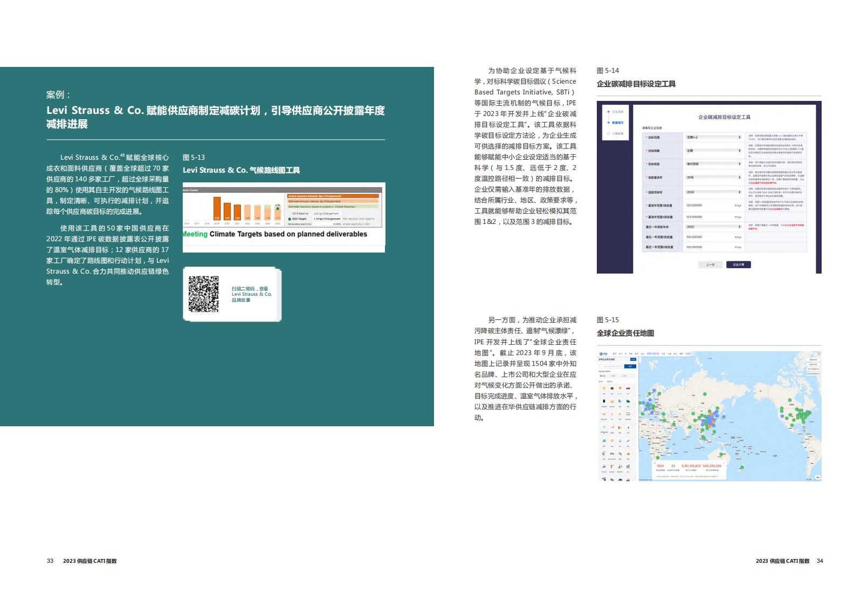Viewport: 868px width, 593px height.
Task: Open the 近期 target period dropdown
Action: [x=713, y=151]
